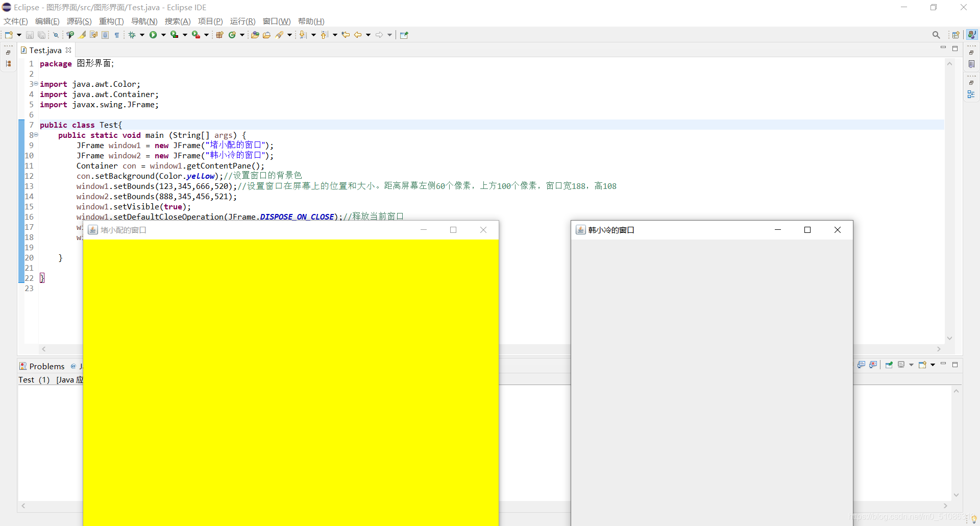Click the editor vertical scrollbar down arrow

(x=950, y=338)
